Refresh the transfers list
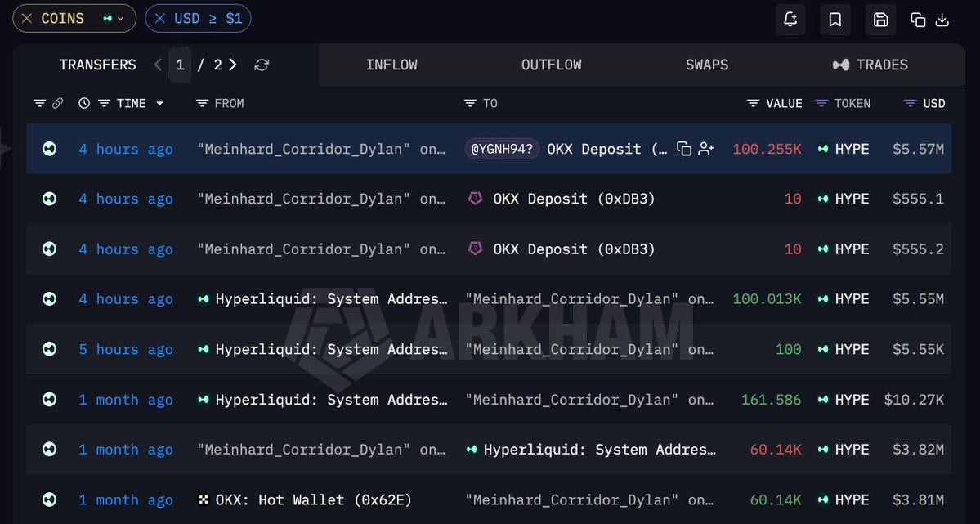 tap(262, 65)
